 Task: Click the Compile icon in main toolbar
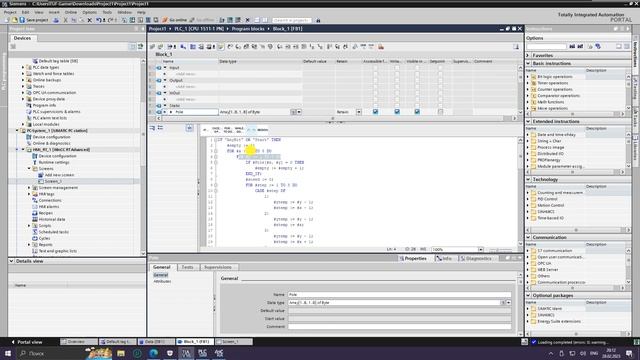click(124, 20)
